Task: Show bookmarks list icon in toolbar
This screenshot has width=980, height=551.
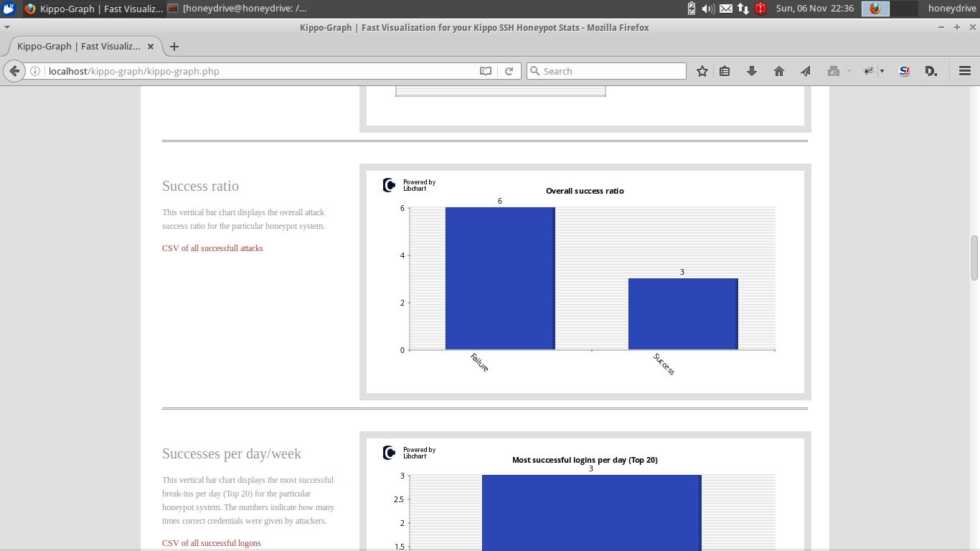Action: [x=725, y=71]
